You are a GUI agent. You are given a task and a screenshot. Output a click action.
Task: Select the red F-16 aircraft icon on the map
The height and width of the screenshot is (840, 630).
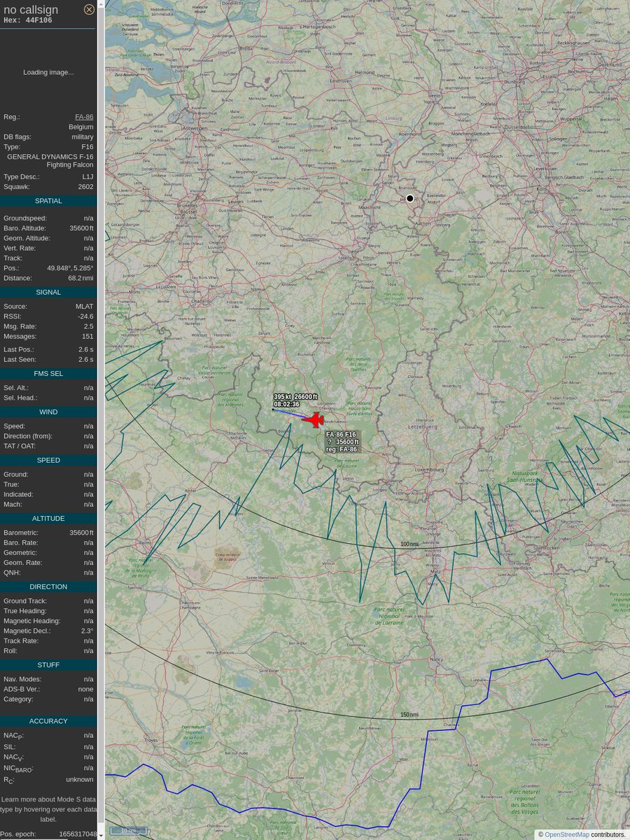pos(316,420)
